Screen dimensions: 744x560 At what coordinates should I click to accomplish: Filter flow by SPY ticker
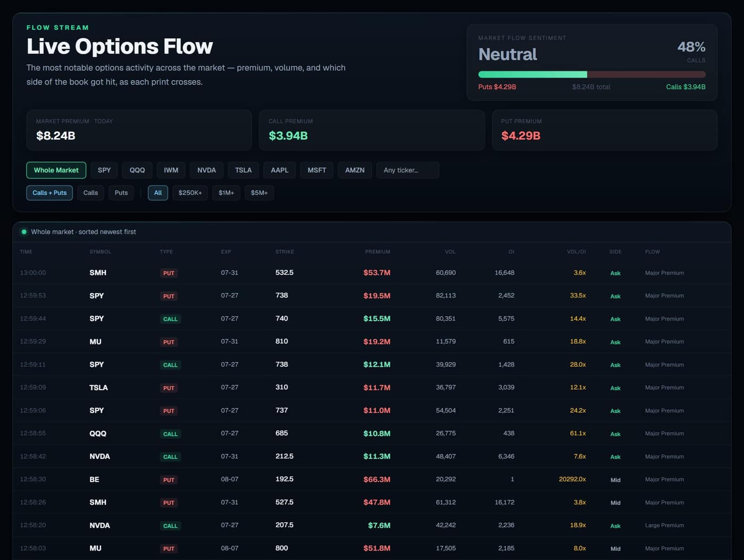click(104, 170)
